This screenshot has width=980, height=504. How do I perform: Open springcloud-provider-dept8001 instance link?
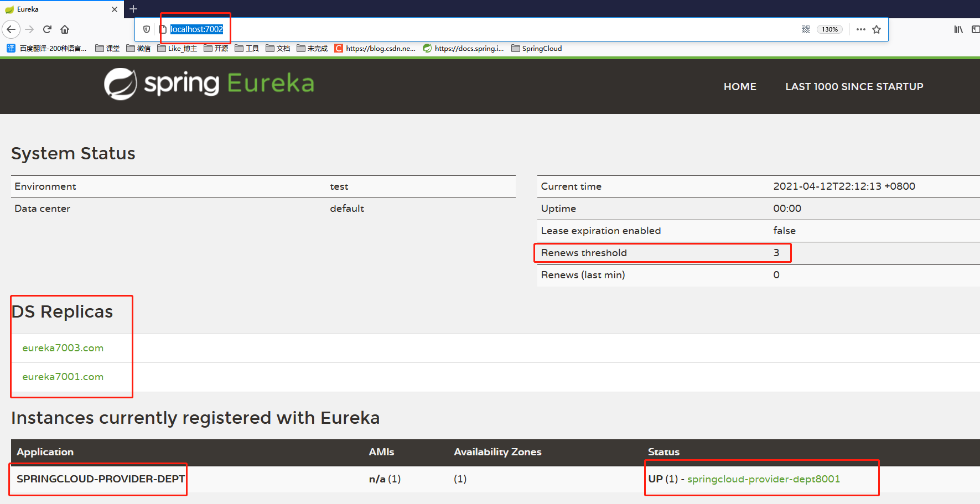tap(764, 479)
